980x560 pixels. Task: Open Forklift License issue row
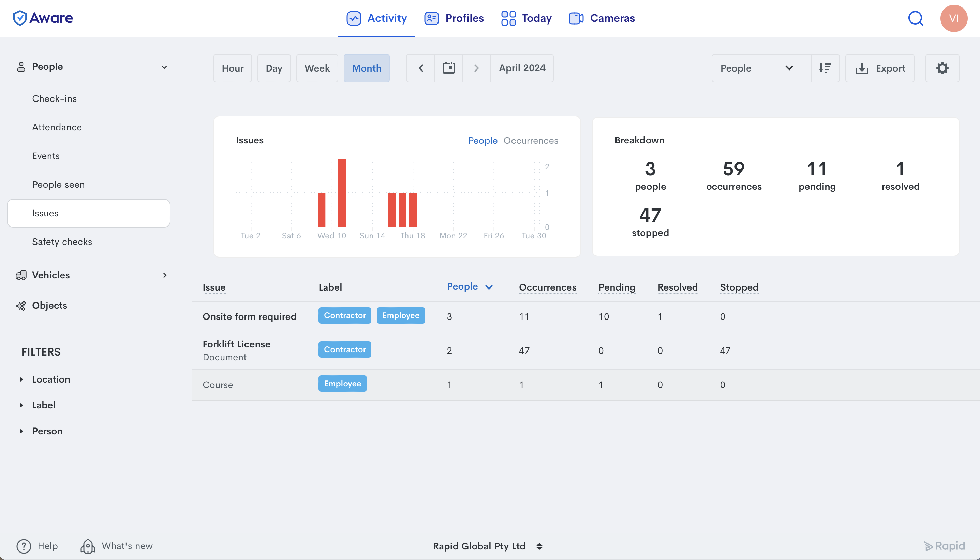[236, 344]
